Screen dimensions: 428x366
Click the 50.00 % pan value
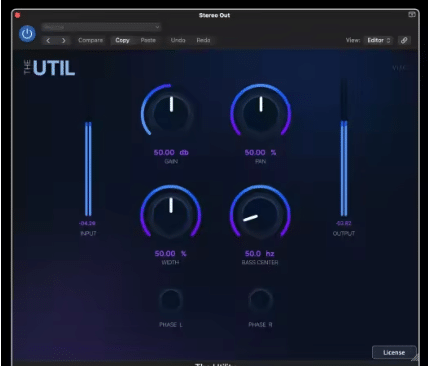(260, 153)
